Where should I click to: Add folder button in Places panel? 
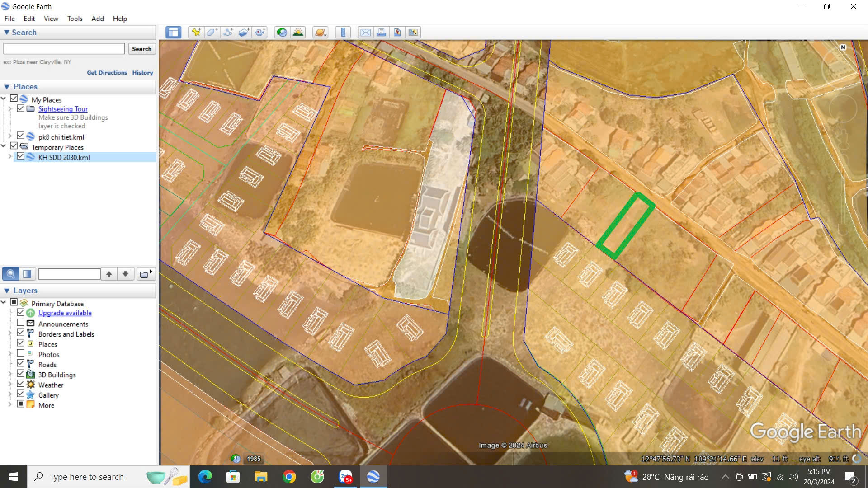(x=146, y=274)
